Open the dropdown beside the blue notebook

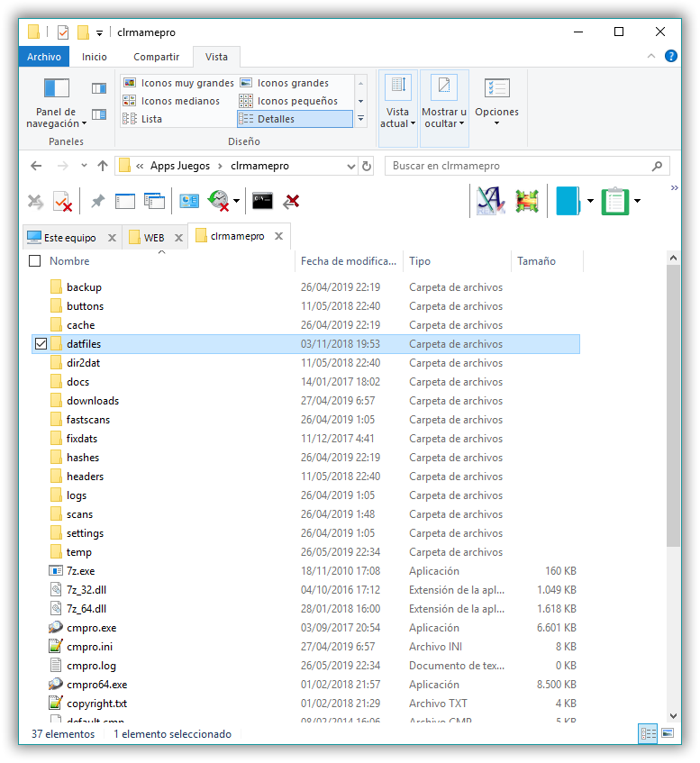pos(590,201)
